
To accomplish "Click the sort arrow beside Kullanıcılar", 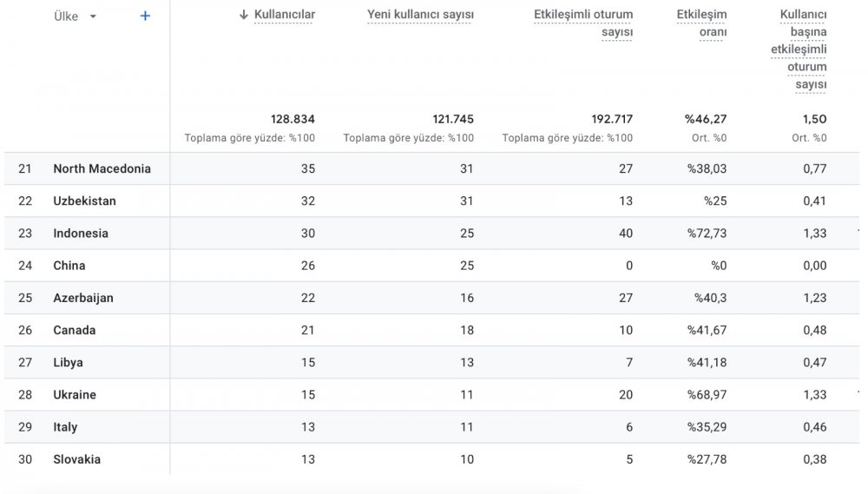I will click(244, 15).
